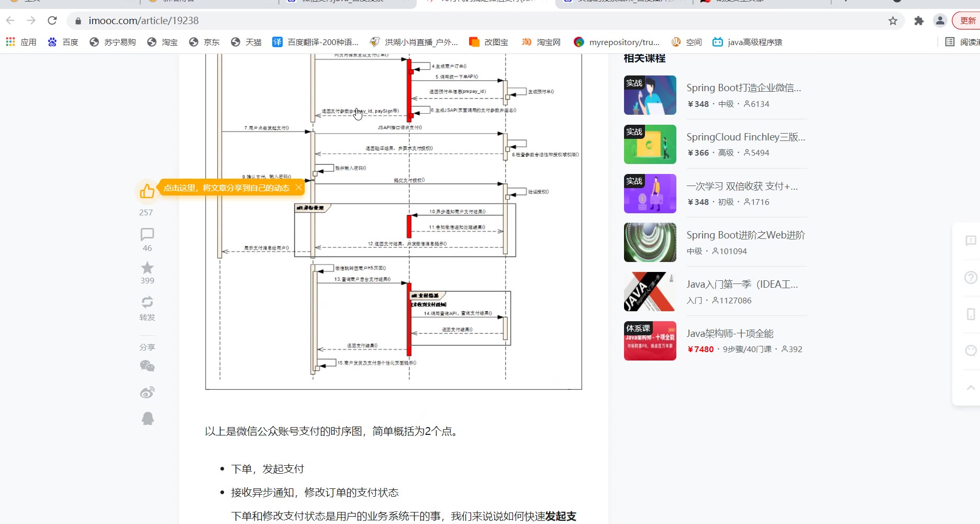Click the help question-mark icon on right
980x524 pixels.
(x=971, y=277)
